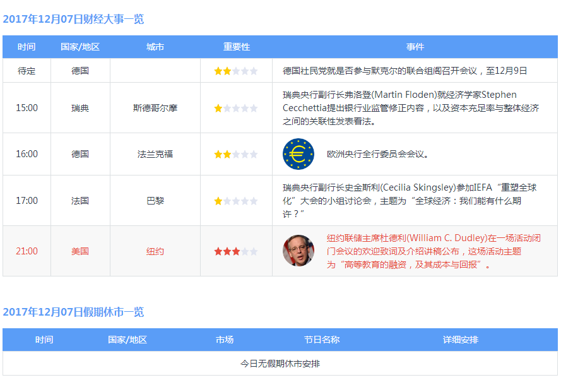Click the 瑞典 country cell
This screenshot has width=561, height=392.
pos(80,108)
